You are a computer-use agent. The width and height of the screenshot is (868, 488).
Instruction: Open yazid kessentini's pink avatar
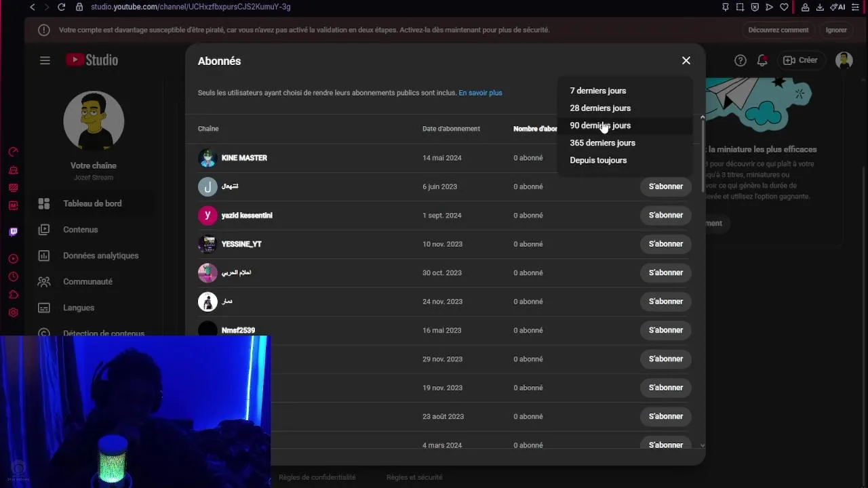[x=208, y=216]
